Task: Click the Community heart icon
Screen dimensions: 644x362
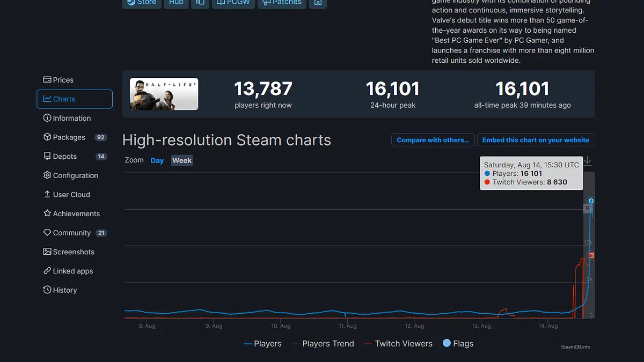Action: (47, 233)
